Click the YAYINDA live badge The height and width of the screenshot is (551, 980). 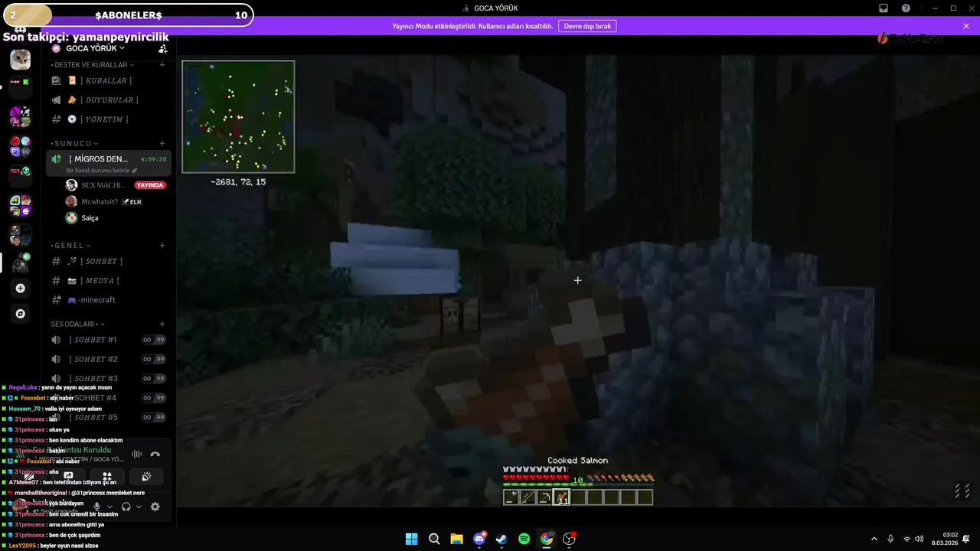(x=150, y=185)
